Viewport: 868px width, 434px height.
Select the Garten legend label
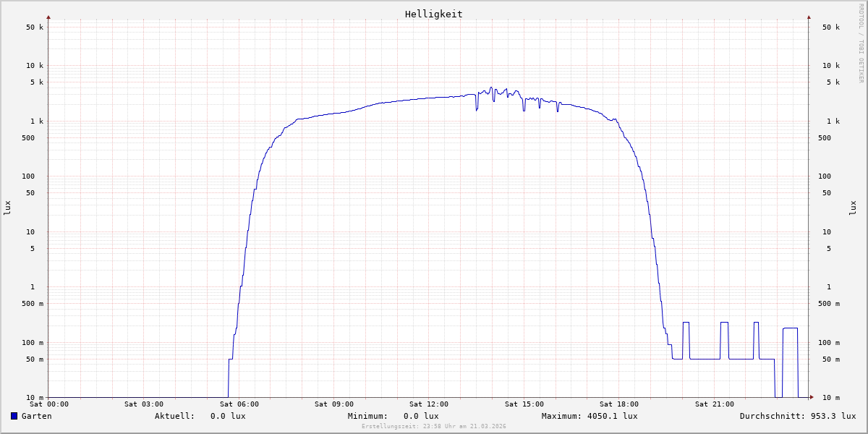(36, 416)
